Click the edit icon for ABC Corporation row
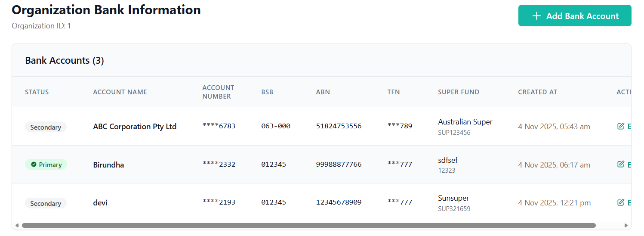 [x=620, y=127]
